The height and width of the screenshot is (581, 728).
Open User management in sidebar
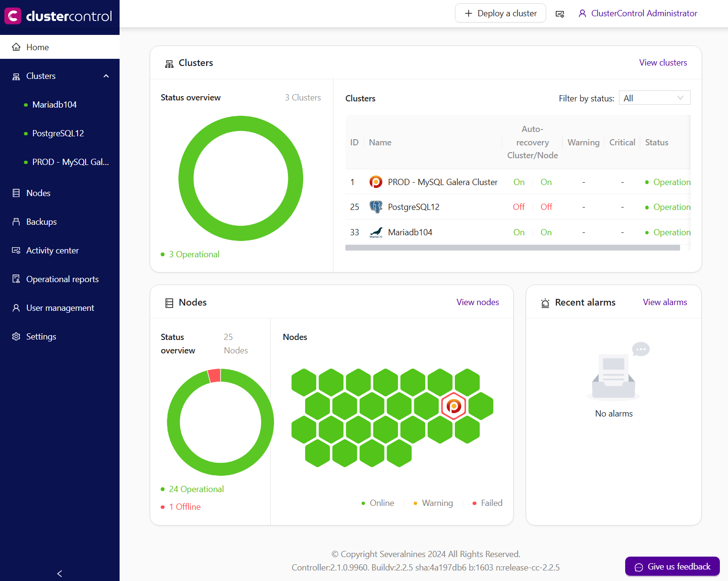click(60, 308)
